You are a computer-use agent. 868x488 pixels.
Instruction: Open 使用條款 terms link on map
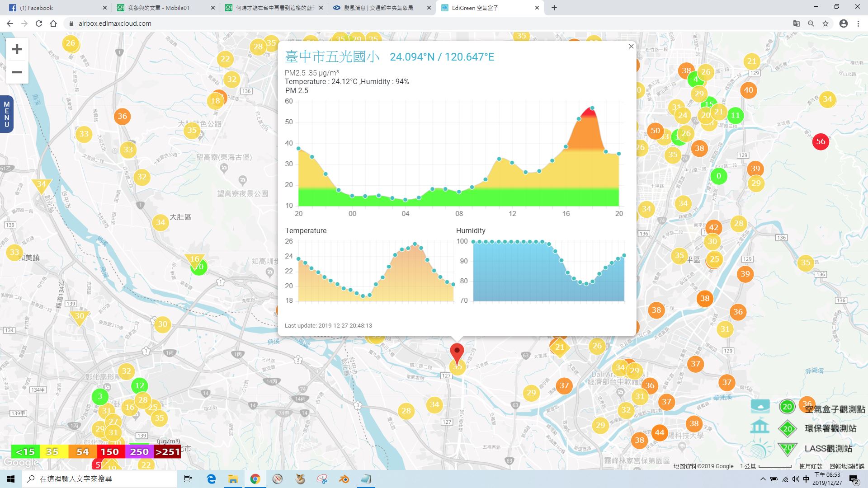811,466
